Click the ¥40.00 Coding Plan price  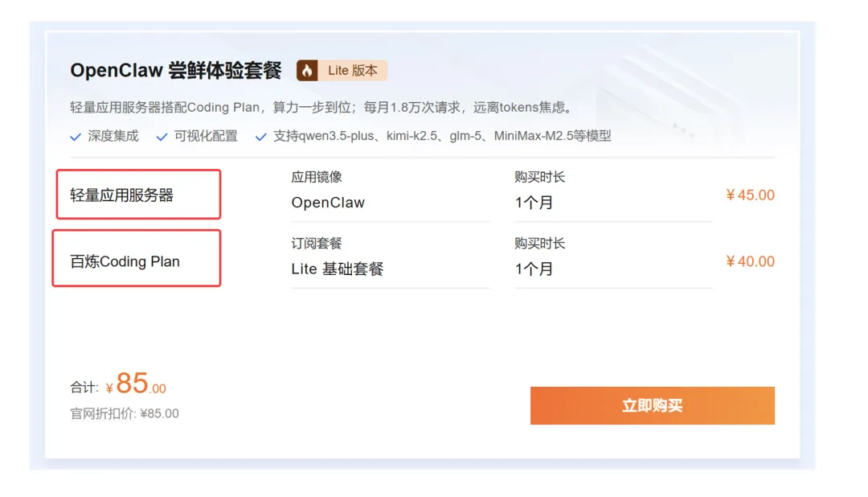(750, 261)
